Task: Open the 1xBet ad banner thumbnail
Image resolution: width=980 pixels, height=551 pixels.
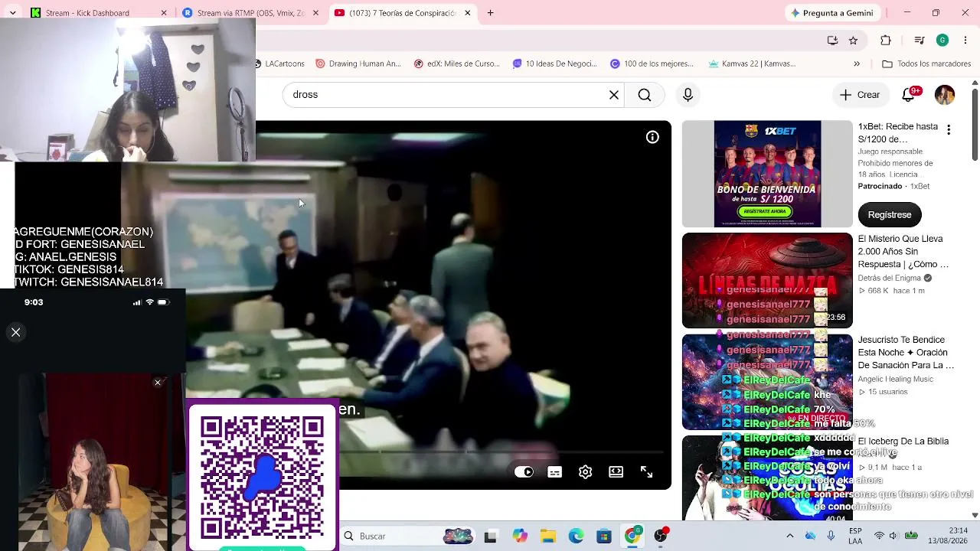Action: pos(767,174)
